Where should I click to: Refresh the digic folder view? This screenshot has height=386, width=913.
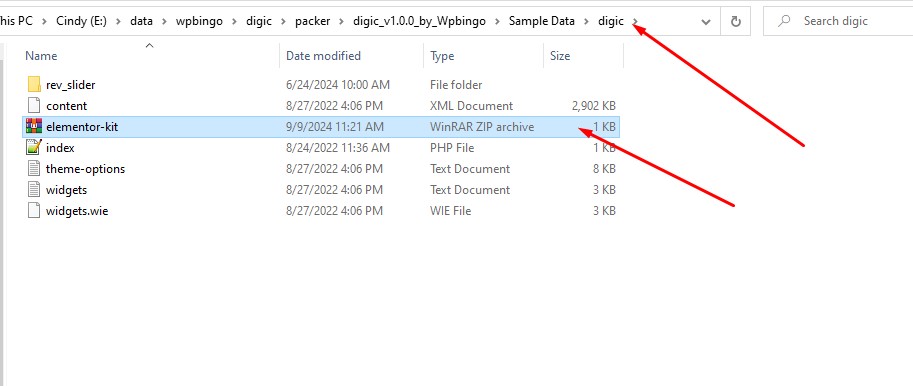pyautogui.click(x=735, y=22)
